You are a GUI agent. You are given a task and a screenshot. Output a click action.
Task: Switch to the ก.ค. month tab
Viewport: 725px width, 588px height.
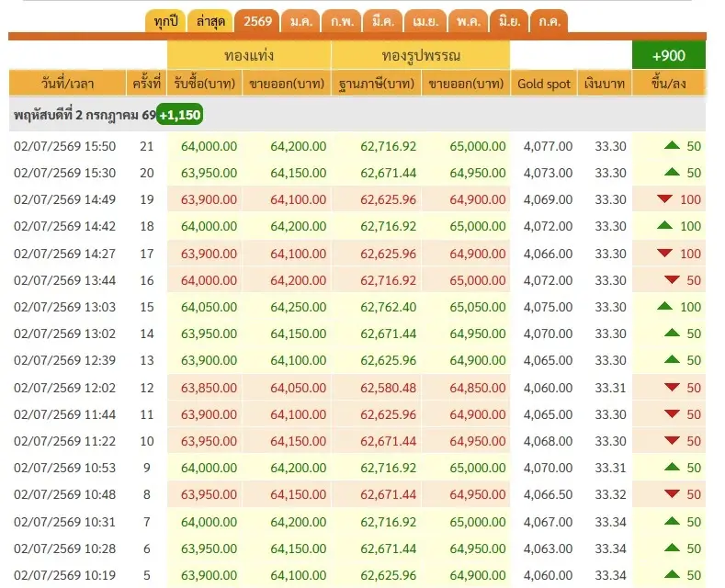pos(549,22)
